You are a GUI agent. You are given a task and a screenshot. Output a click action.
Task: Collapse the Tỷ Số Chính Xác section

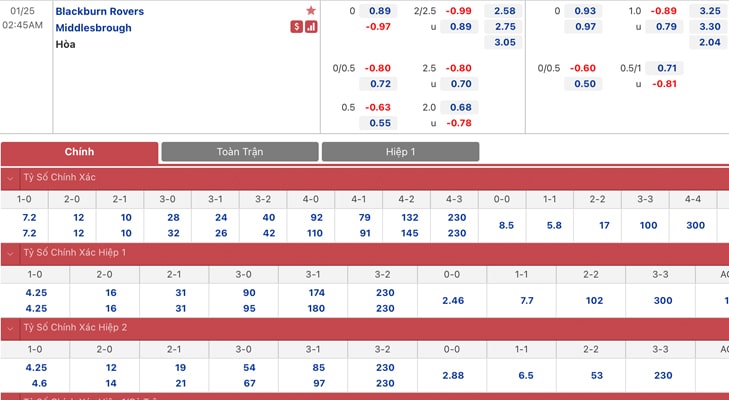point(10,178)
